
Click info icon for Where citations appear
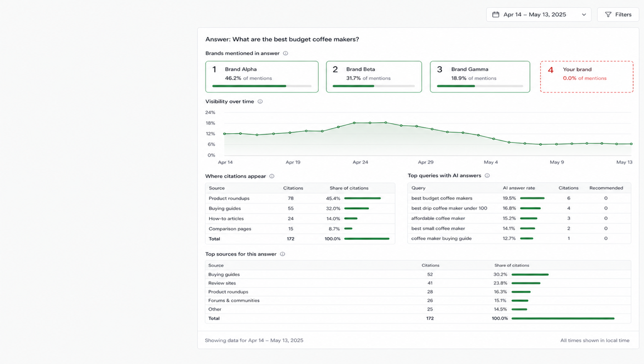[x=272, y=176]
